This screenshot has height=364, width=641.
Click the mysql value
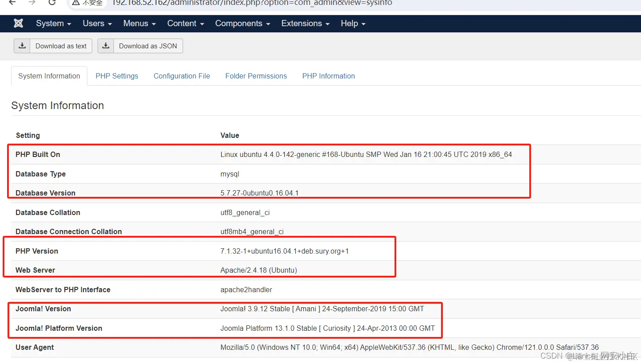click(230, 174)
